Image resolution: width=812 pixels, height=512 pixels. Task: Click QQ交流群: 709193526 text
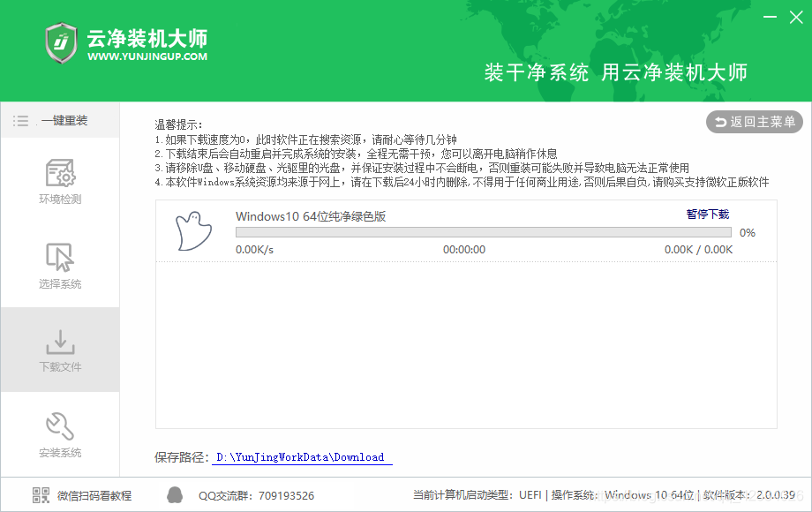[256, 496]
